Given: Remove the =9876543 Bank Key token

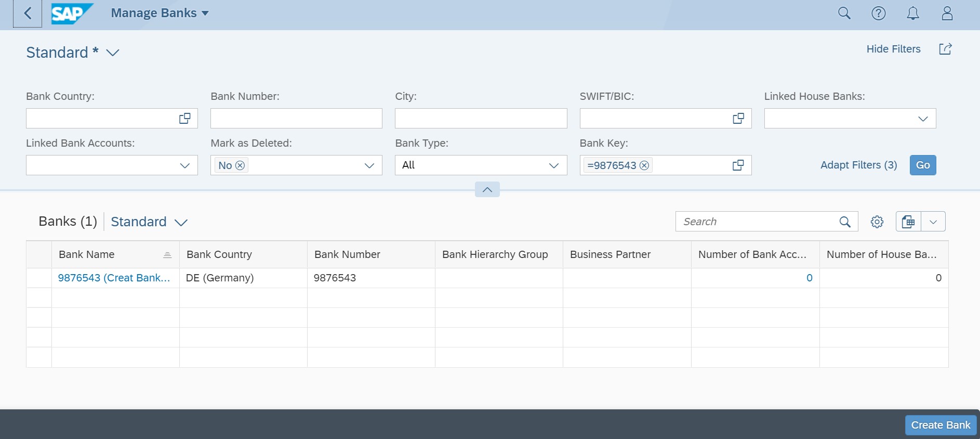Looking at the screenshot, I should [644, 165].
